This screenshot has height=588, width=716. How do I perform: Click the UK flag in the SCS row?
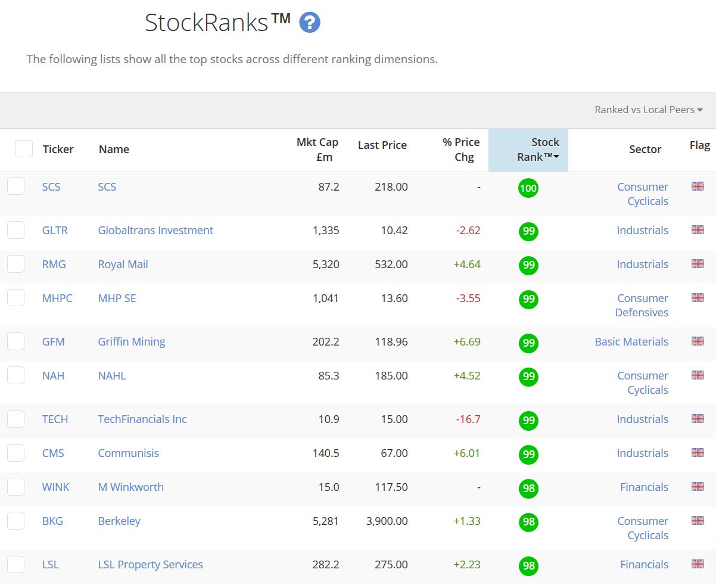pyautogui.click(x=698, y=186)
